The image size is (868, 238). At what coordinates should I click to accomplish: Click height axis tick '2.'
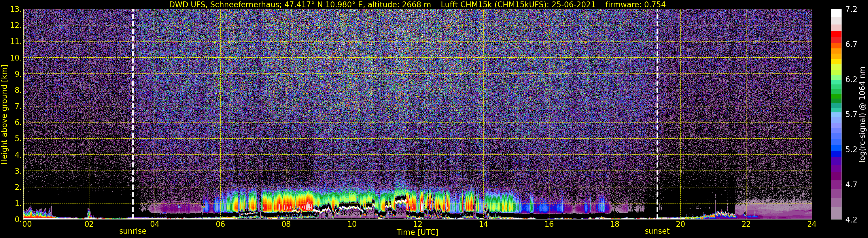[18, 187]
